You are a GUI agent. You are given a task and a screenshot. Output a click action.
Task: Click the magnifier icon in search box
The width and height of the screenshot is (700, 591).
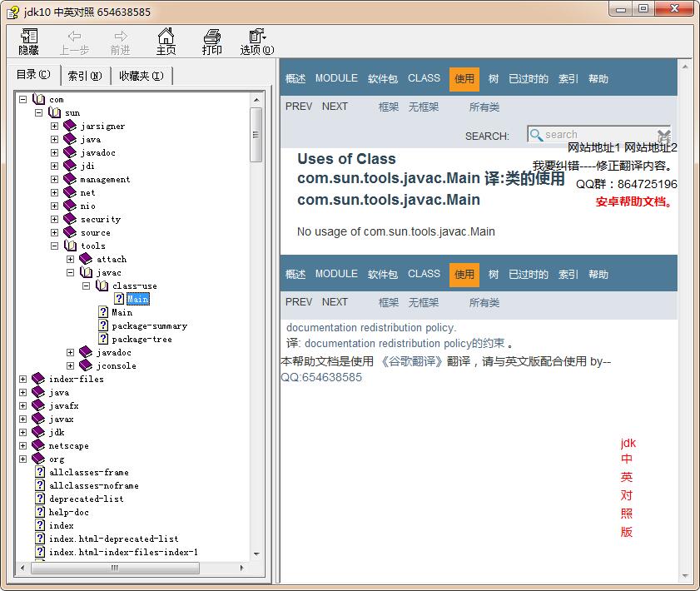536,135
